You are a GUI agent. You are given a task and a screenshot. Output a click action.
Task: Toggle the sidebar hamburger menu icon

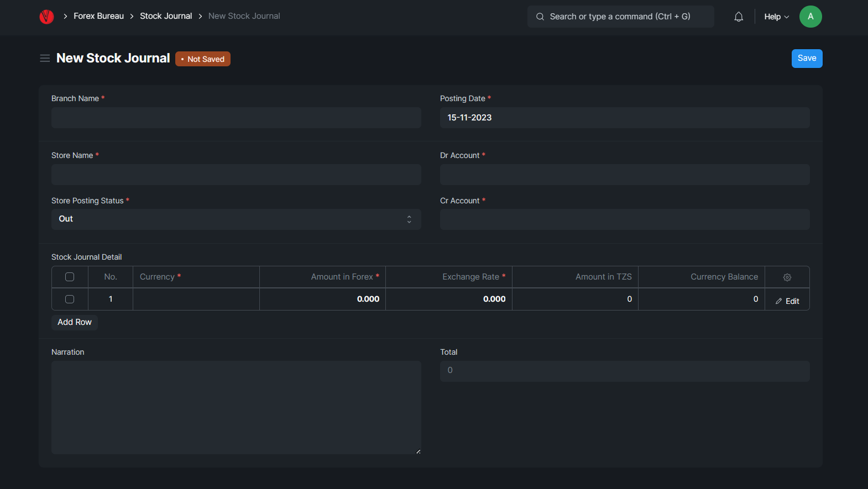45,58
